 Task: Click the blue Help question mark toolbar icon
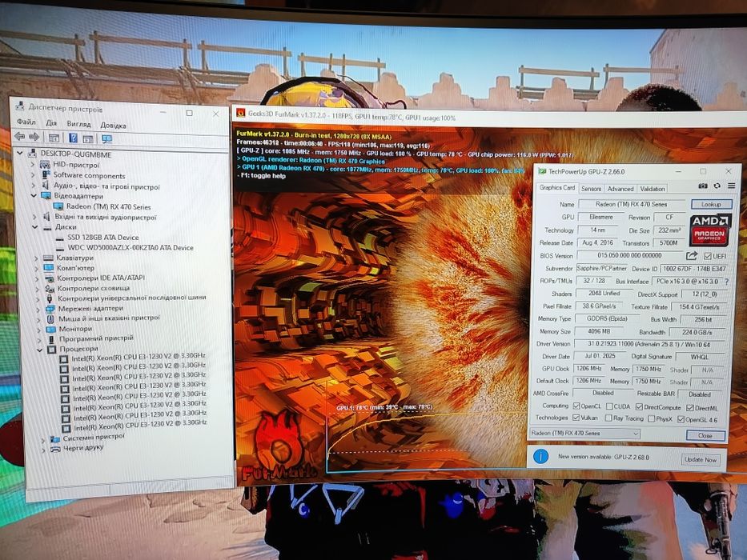coord(73,138)
